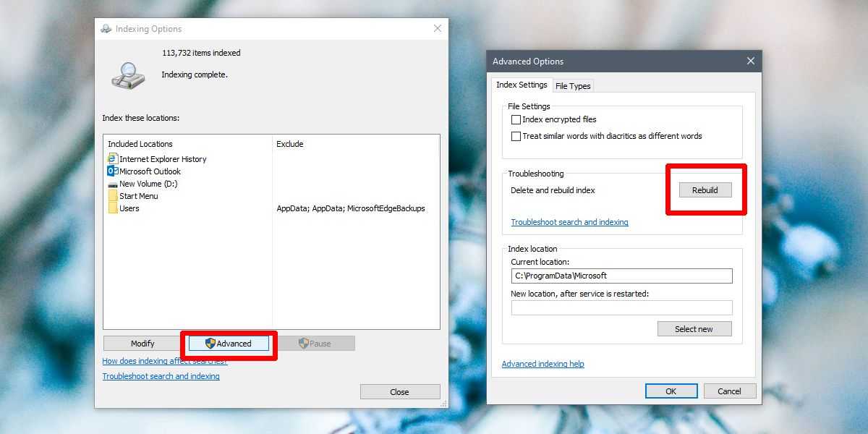Toggle Treat similar words with diacritics checkbox
The image size is (868, 434).
(516, 136)
